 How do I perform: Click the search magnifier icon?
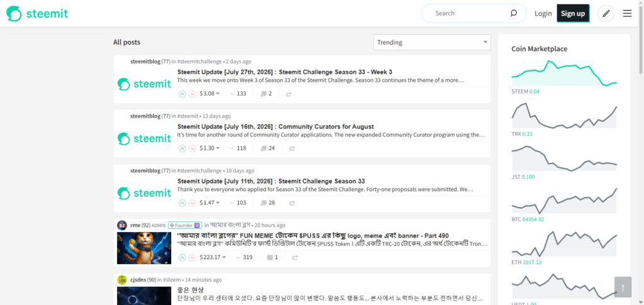click(x=513, y=13)
